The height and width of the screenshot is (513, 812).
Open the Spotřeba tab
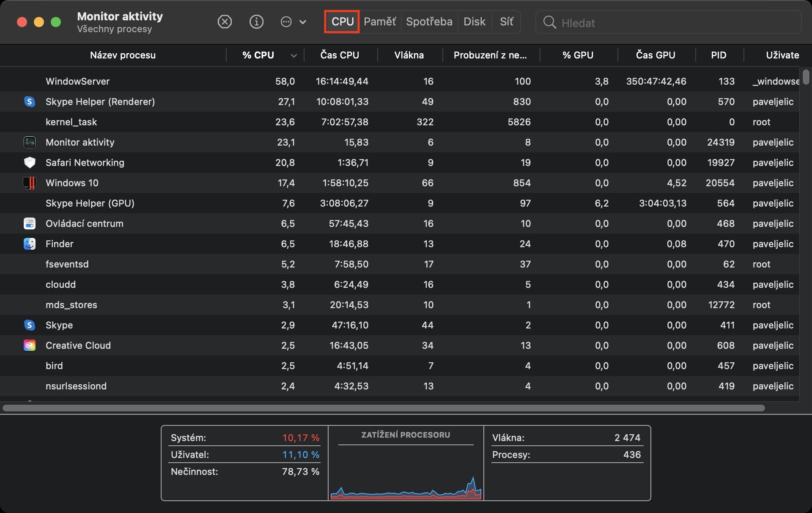pos(429,22)
